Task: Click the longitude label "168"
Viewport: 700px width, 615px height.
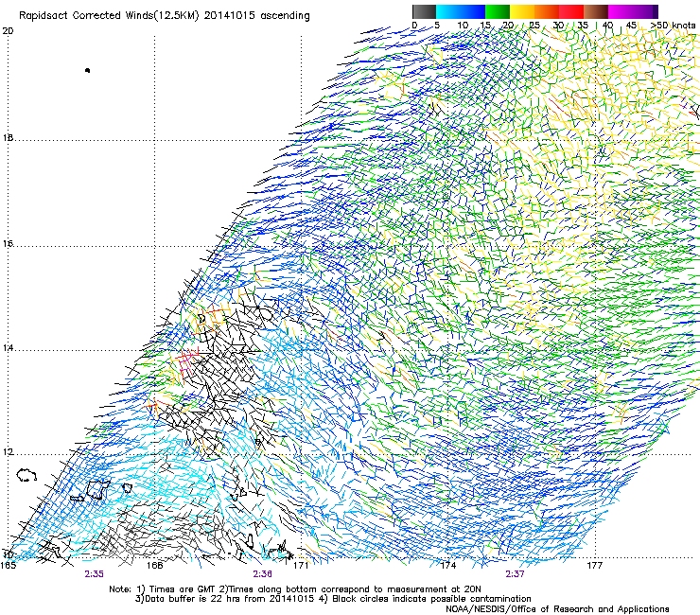Action: (154, 566)
